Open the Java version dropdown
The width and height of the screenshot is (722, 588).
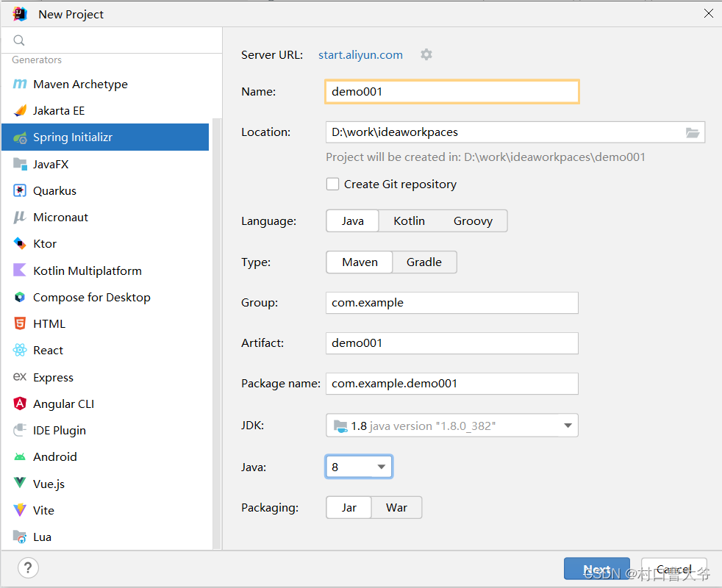359,467
